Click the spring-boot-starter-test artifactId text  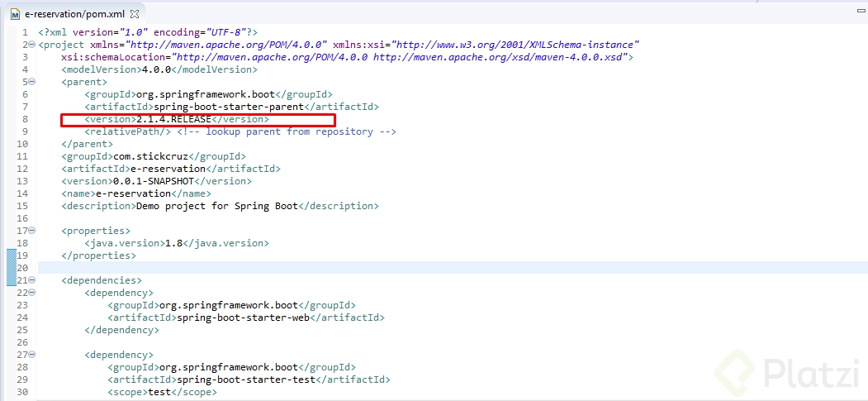[x=245, y=380]
